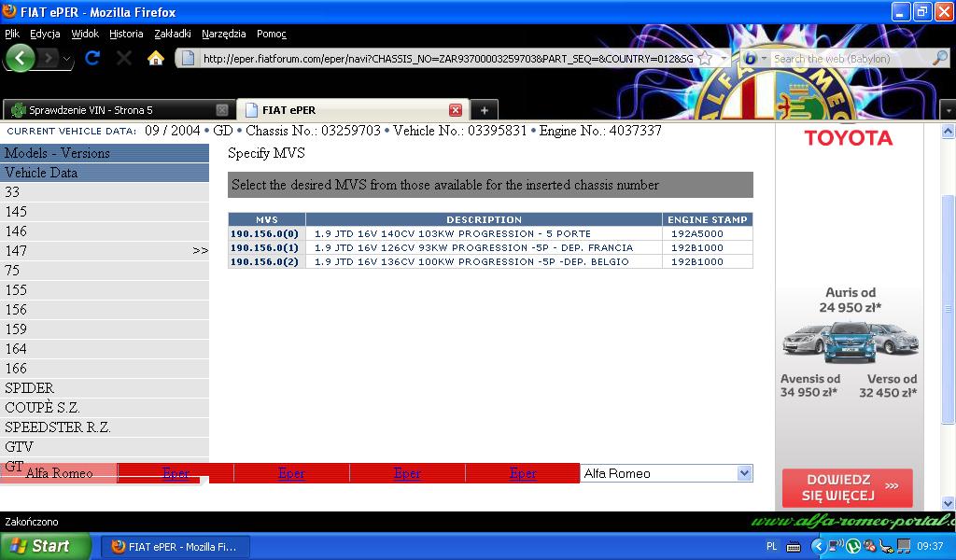
Task: Select the FIAT ePER tab
Action: (x=353, y=110)
